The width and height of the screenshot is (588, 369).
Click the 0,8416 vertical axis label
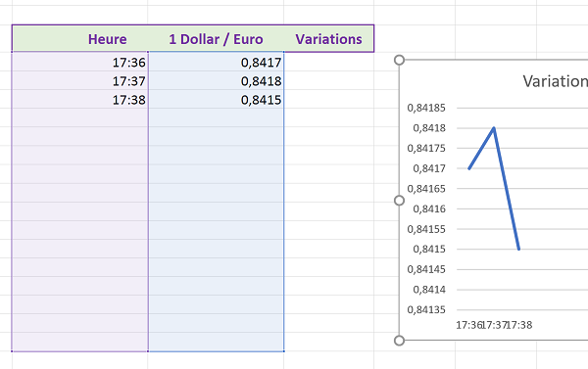tap(429, 208)
